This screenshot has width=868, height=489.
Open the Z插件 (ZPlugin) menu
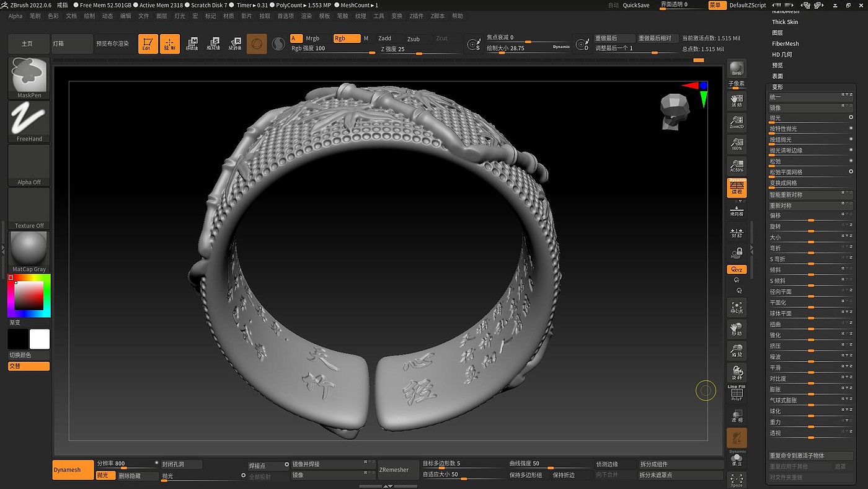(x=416, y=16)
